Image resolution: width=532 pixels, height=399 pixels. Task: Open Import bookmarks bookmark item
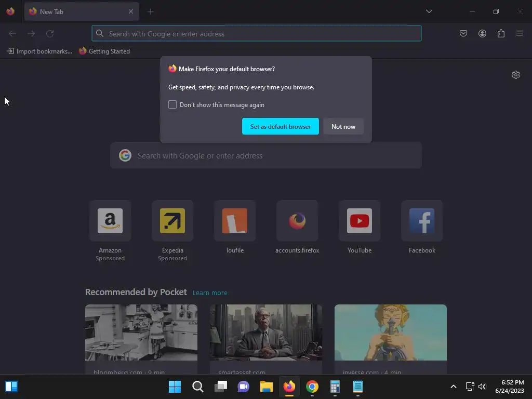pyautogui.click(x=39, y=51)
